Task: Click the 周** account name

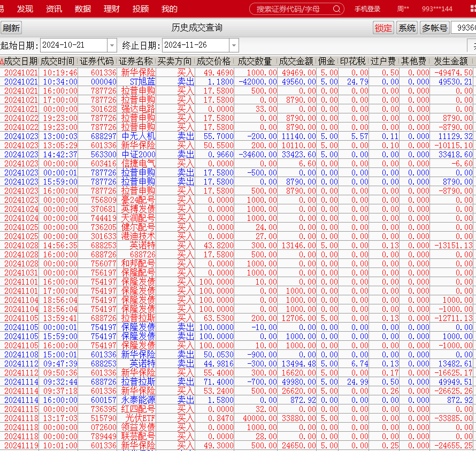Action: point(403,9)
